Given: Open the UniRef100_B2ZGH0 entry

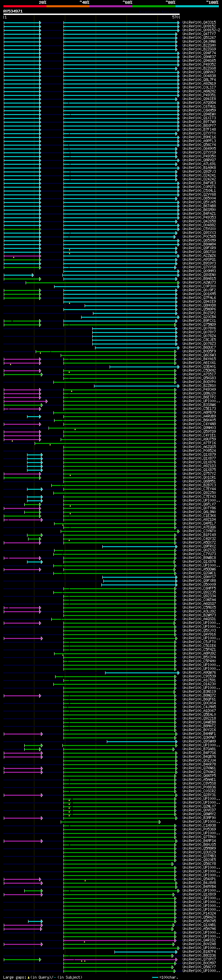Looking at the screenshot, I should tap(199, 45).
